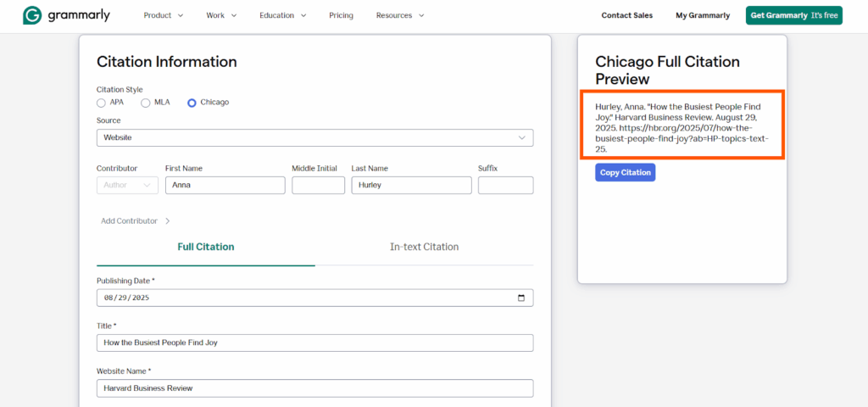Go to the Pricing page
Image resolution: width=868 pixels, height=407 pixels.
pos(341,15)
